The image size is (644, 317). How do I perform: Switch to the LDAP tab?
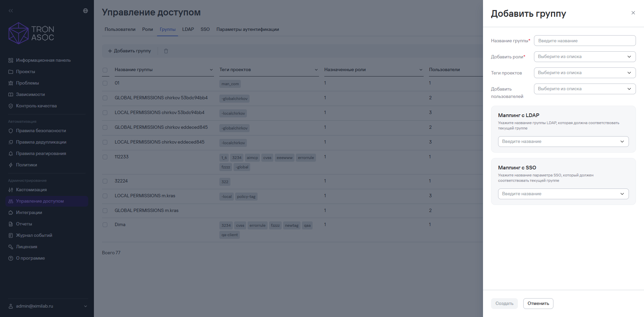188,30
